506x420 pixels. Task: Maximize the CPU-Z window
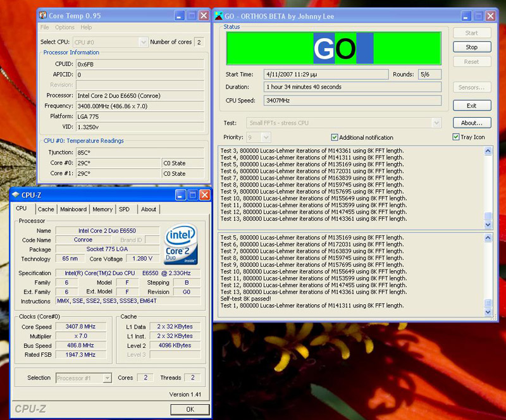point(193,195)
